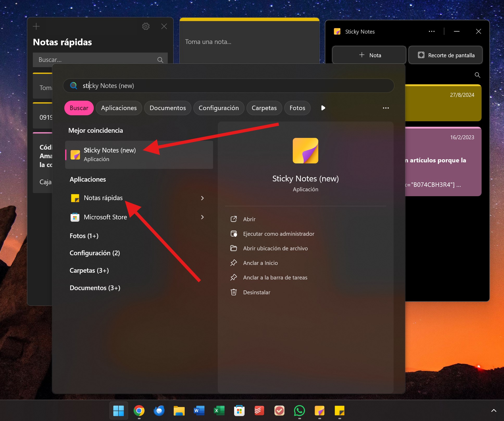Open settings gear in Notas rápidas window
504x421 pixels.
[x=146, y=26]
